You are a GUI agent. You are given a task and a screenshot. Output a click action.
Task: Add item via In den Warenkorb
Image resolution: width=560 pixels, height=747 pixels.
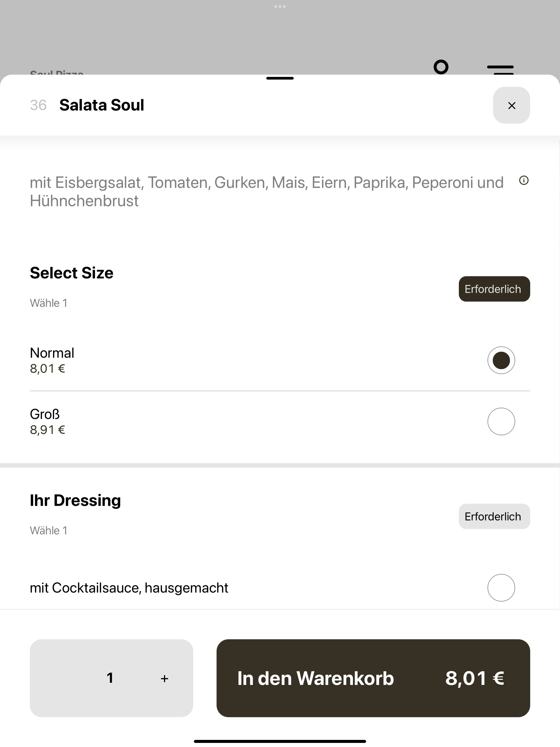click(373, 678)
